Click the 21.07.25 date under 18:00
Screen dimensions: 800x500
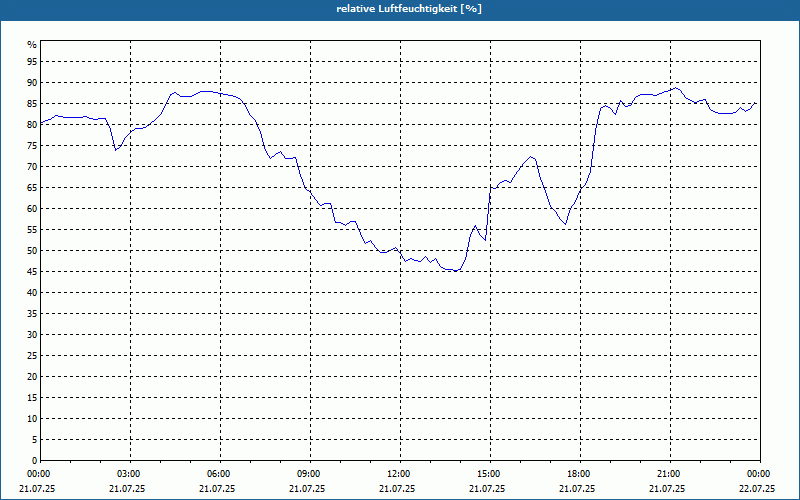[577, 489]
